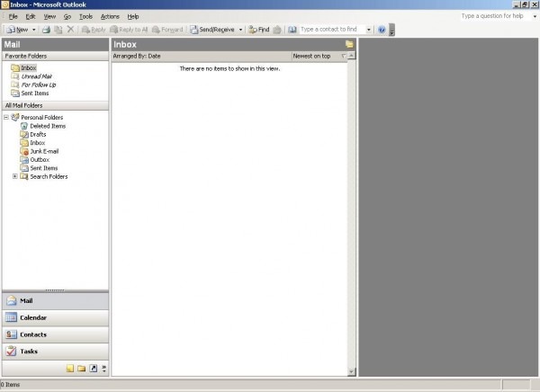
Task: Open the Actions menu
Action: click(110, 16)
